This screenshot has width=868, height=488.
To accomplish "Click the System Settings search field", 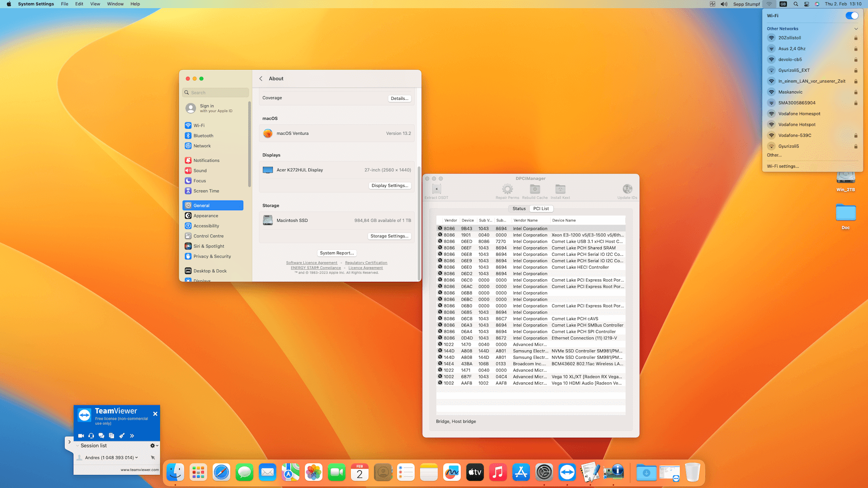I will (216, 93).
